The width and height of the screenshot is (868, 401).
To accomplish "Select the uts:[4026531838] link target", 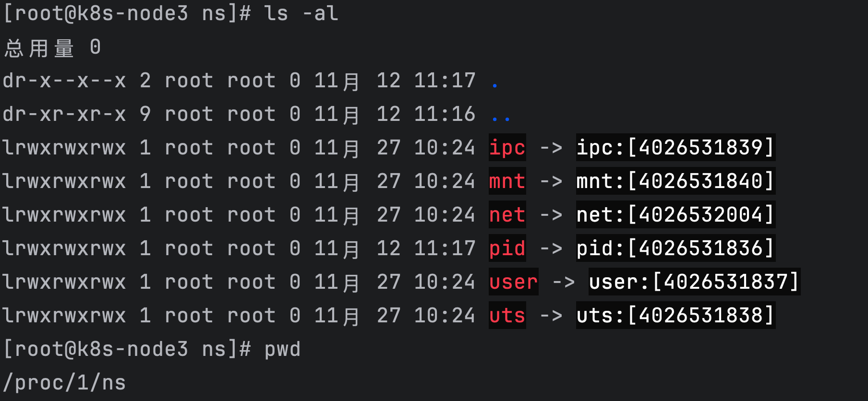I will [x=675, y=316].
